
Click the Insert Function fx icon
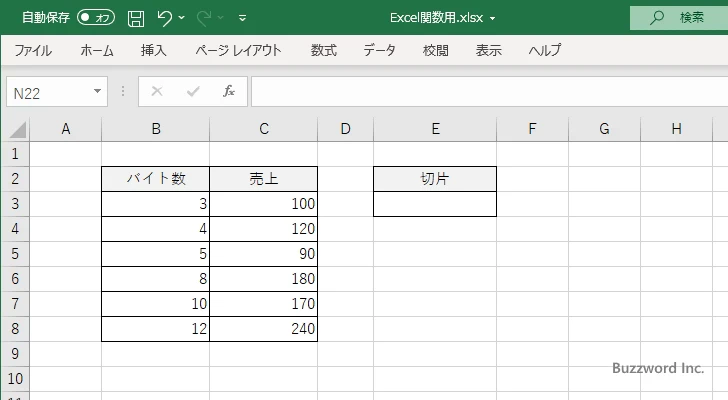point(229,91)
